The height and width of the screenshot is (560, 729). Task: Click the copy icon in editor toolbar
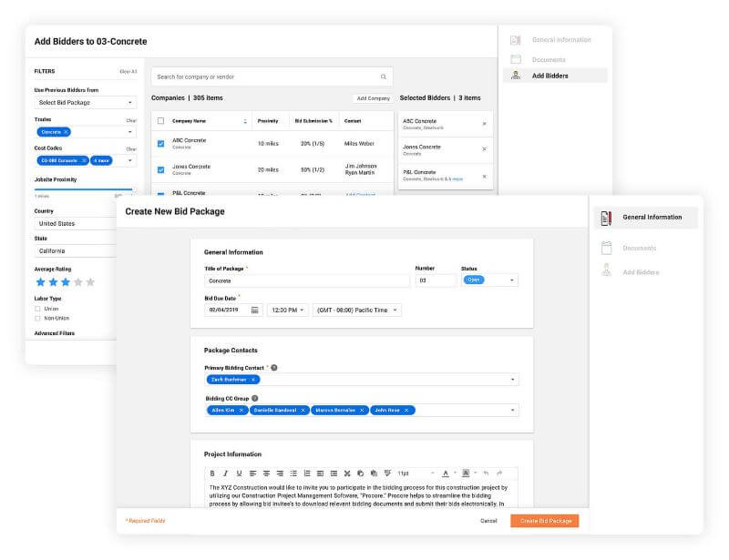pyautogui.click(x=360, y=473)
